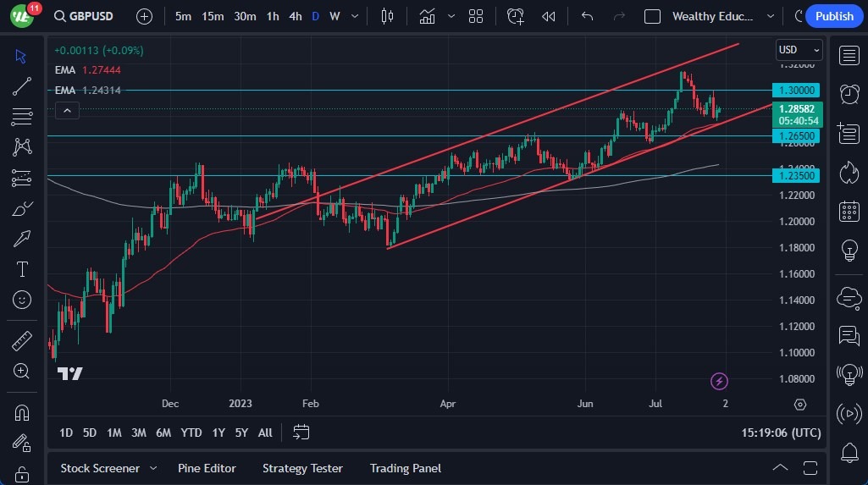Screen dimensions: 868x485
Task: Click the Publish button
Action: pyautogui.click(x=834, y=16)
